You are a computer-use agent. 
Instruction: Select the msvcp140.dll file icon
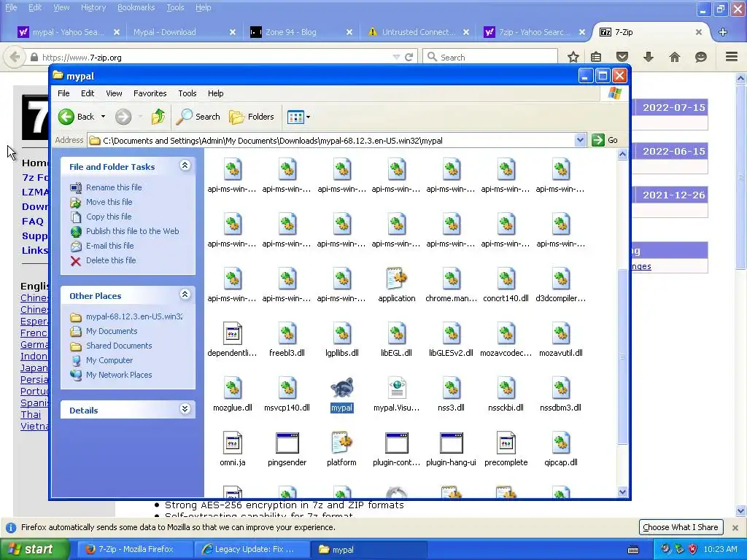[287, 388]
